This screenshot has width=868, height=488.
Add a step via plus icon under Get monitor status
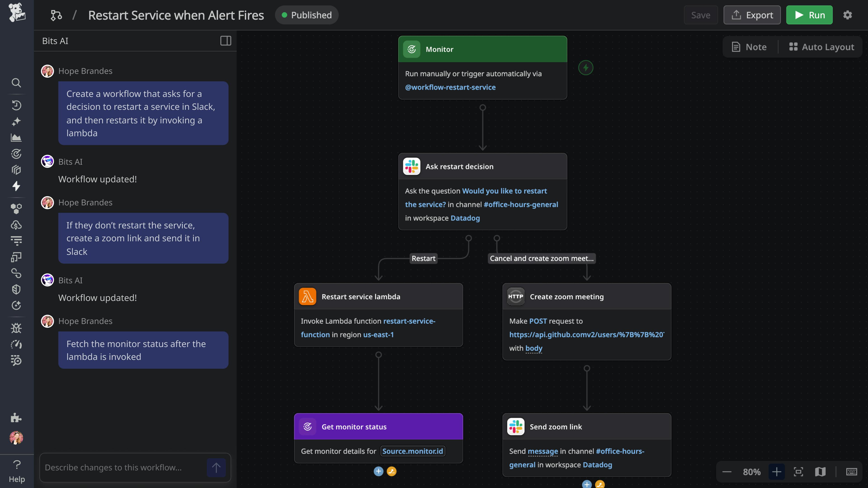(378, 472)
